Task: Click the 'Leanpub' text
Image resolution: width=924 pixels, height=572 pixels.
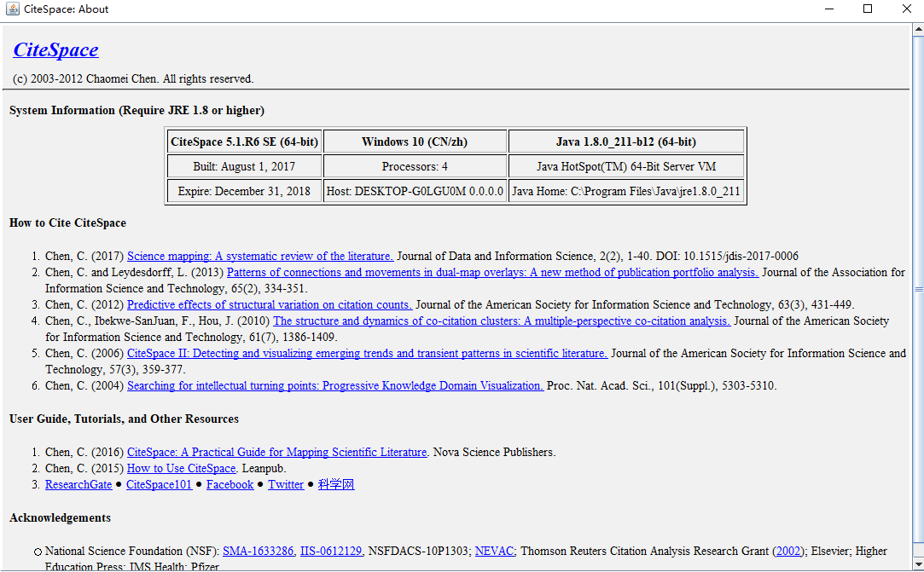Action: [264, 468]
